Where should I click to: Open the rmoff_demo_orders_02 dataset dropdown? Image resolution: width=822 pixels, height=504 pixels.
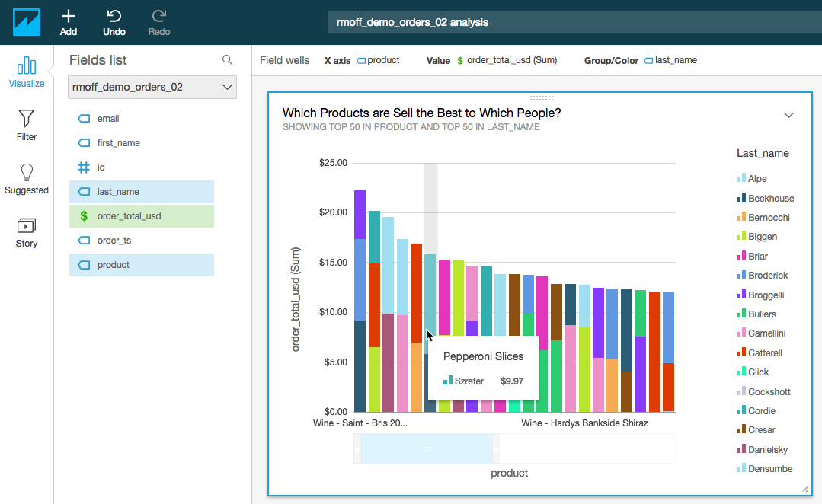click(152, 87)
